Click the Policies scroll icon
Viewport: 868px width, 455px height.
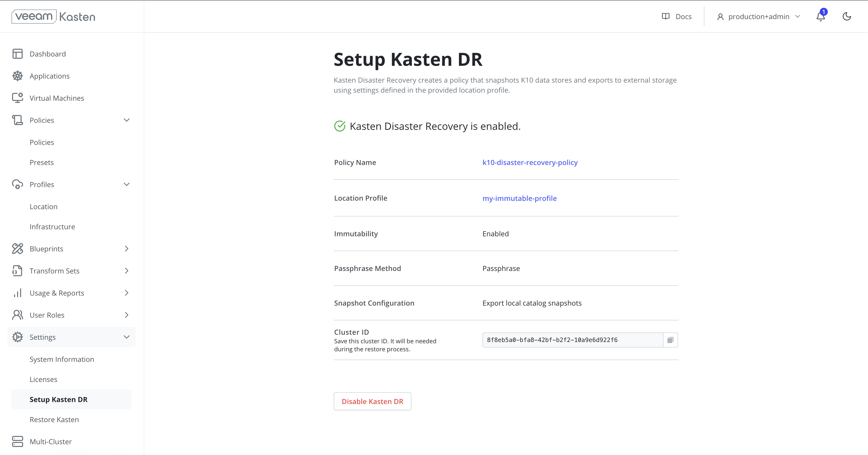coord(18,120)
